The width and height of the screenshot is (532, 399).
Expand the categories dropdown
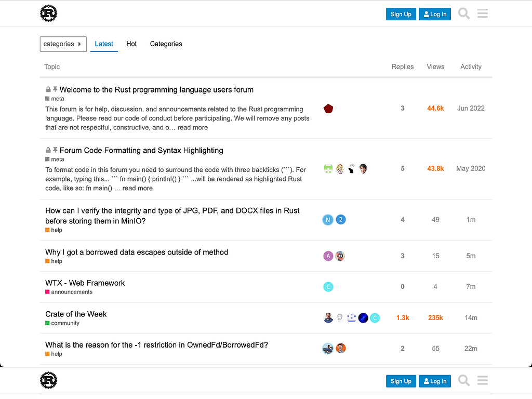tap(63, 44)
